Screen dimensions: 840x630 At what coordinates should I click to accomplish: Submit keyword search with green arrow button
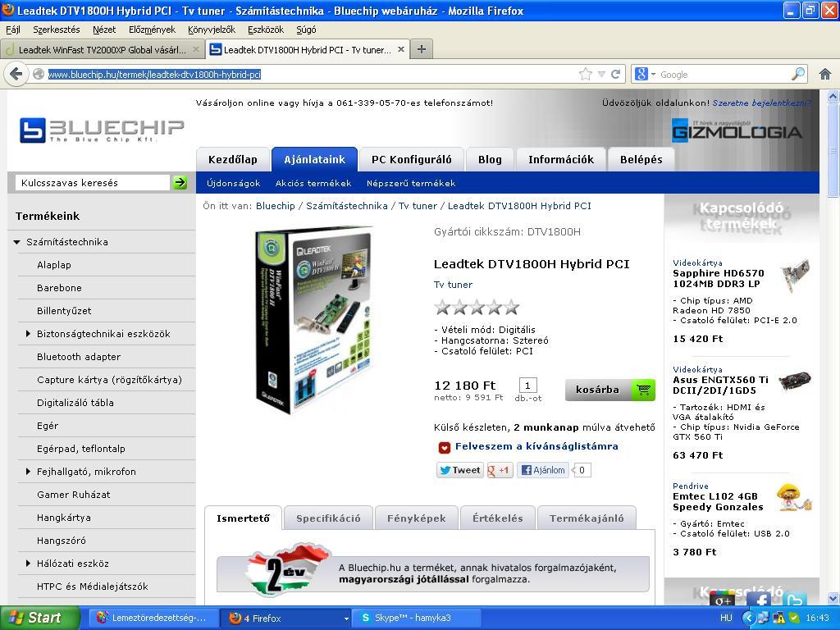[x=180, y=183]
